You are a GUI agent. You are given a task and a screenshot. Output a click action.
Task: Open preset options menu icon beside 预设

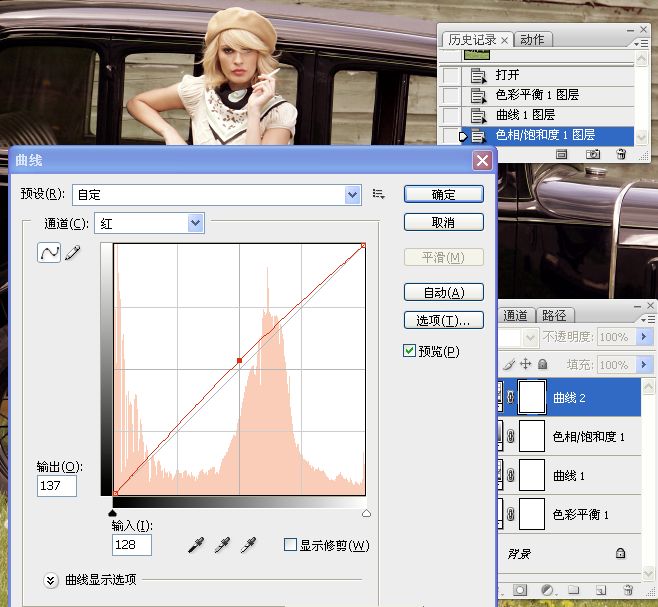(x=379, y=194)
